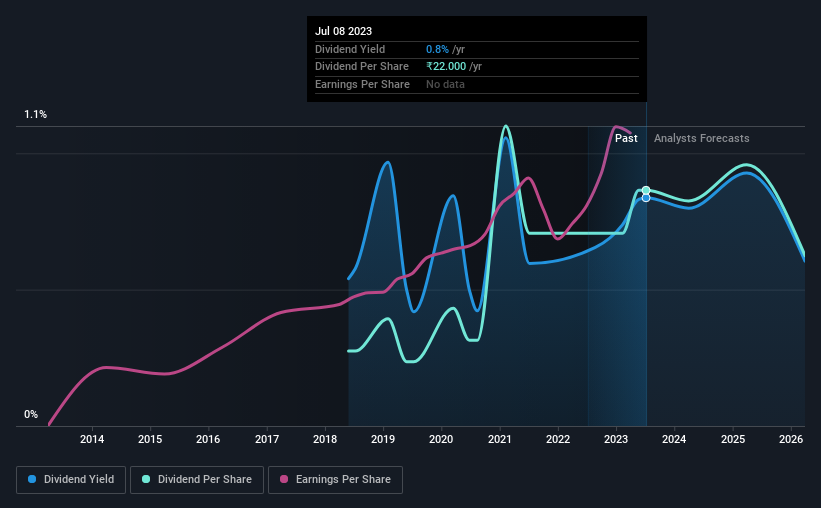Select the Past section label

coord(626,138)
